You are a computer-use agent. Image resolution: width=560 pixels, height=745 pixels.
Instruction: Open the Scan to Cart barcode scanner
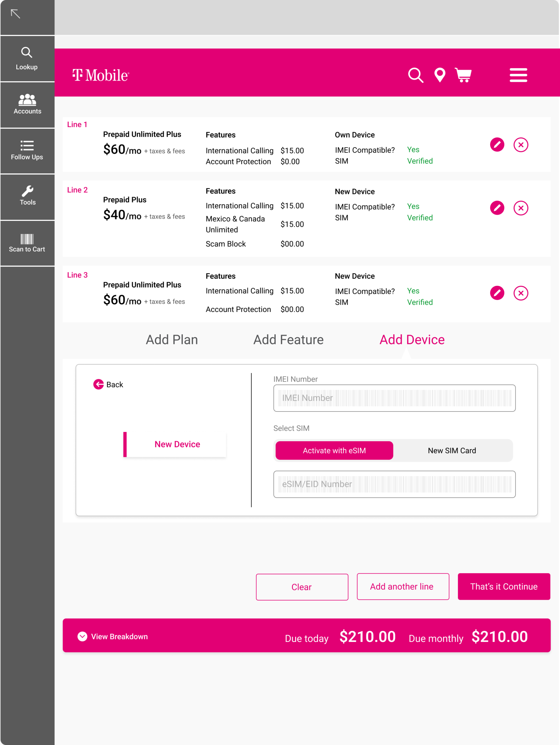coord(27,243)
